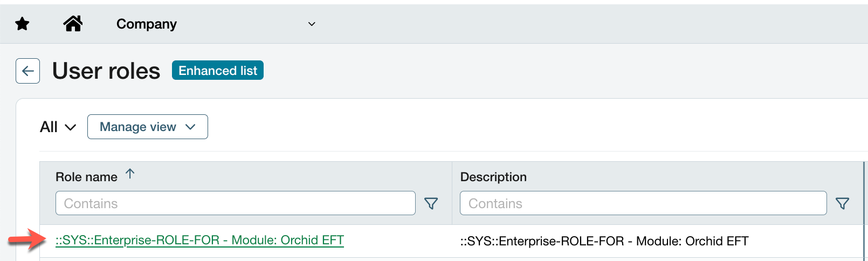868x261 pixels.
Task: Open the Description filter funnel icon
Action: [842, 203]
